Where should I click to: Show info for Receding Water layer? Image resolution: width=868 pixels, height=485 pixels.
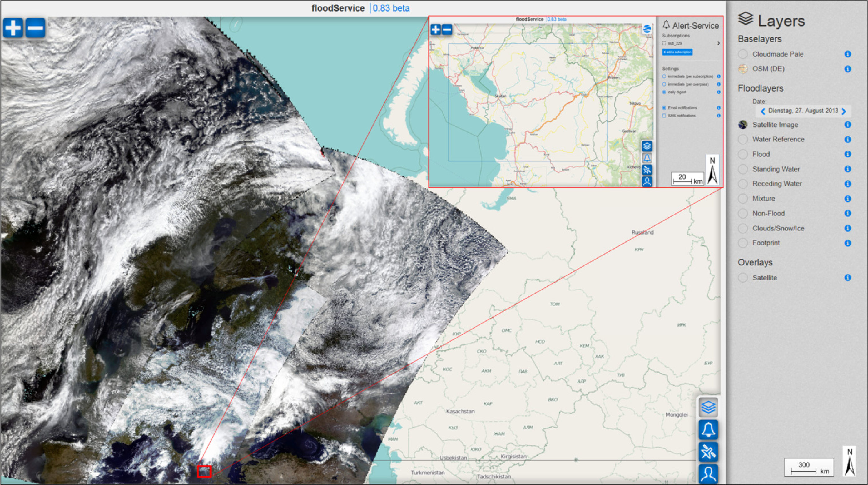[x=848, y=184]
